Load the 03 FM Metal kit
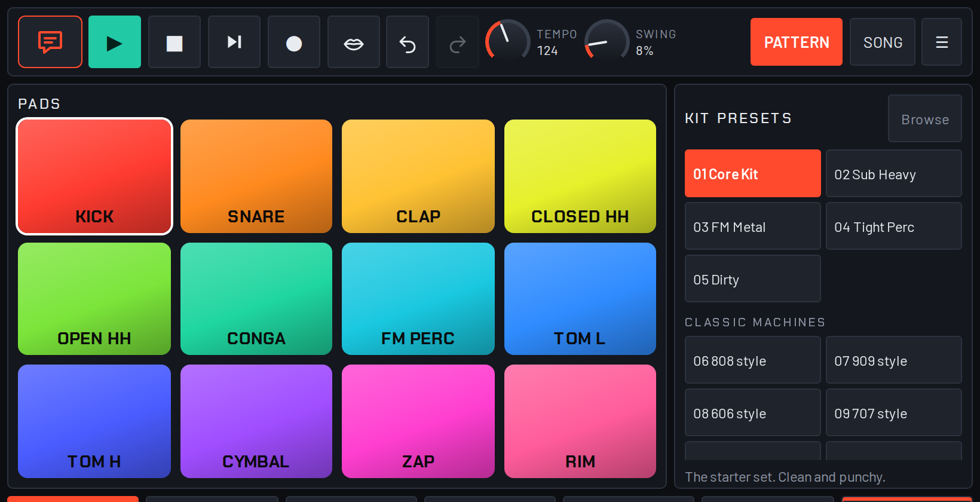This screenshot has height=502, width=980. pos(753,226)
